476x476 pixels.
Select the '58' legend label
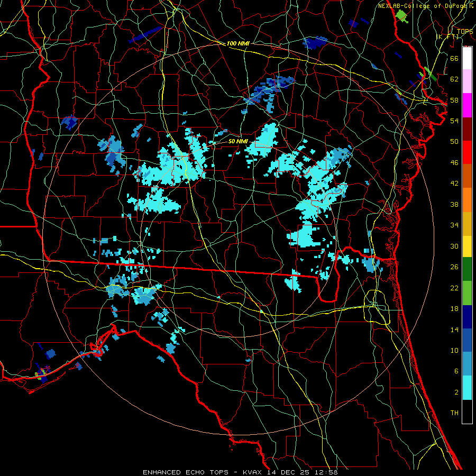coord(454,100)
